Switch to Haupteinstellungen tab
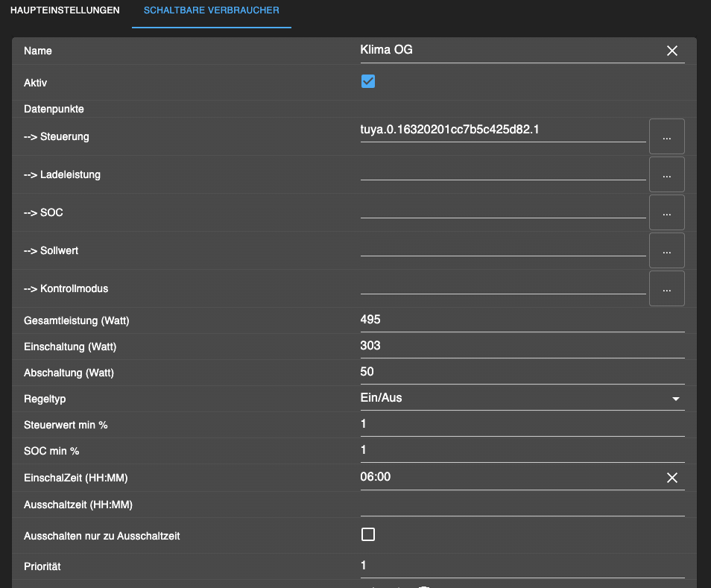The height and width of the screenshot is (588, 711). click(x=65, y=11)
